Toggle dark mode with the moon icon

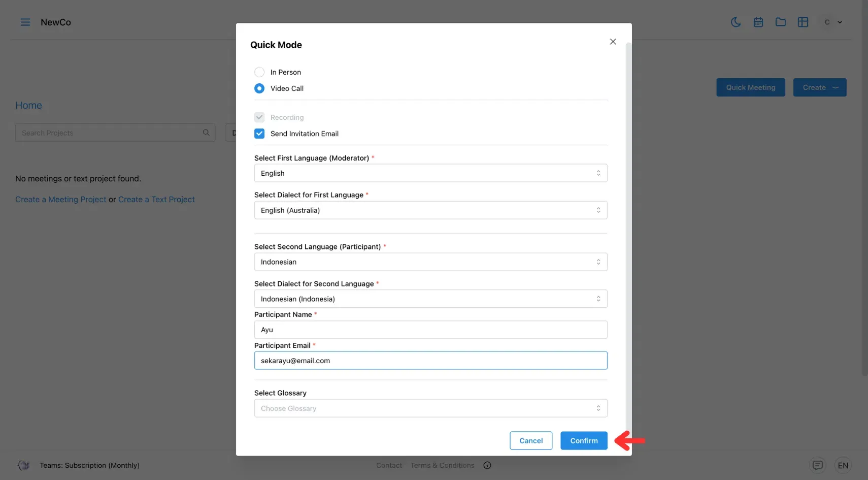coord(736,22)
